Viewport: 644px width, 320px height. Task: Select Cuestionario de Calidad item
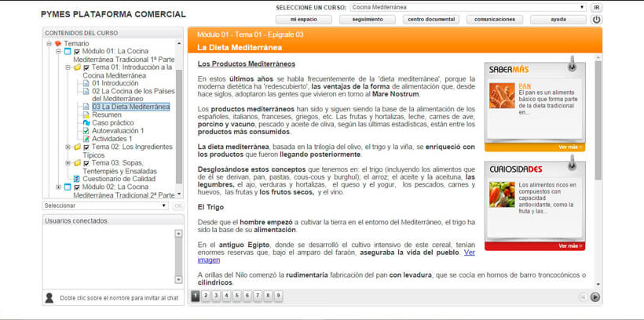(x=119, y=179)
